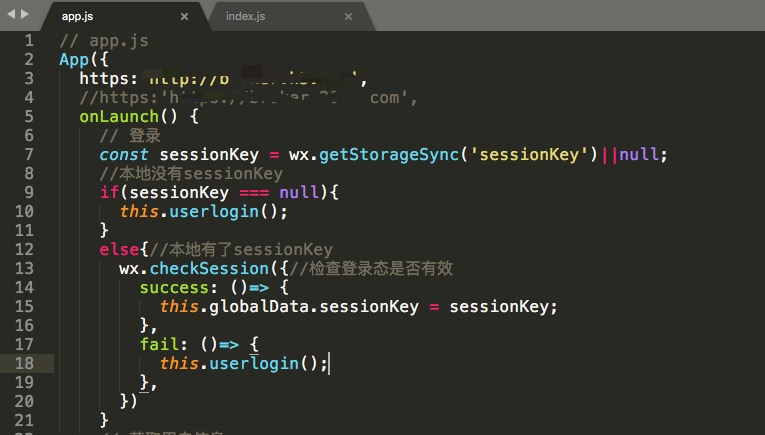Click 'globalData' on line 15
The width and height of the screenshot is (765, 435).
259,307
